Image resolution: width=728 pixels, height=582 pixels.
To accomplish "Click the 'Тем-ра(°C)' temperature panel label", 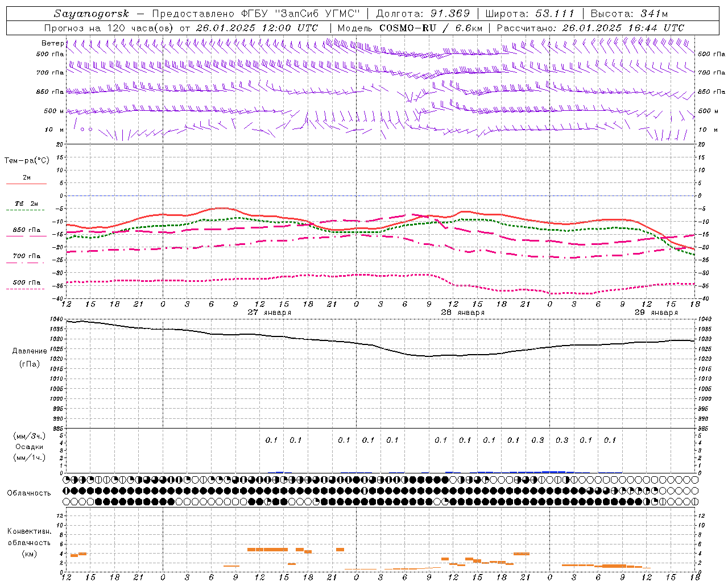I will (x=27, y=161).
